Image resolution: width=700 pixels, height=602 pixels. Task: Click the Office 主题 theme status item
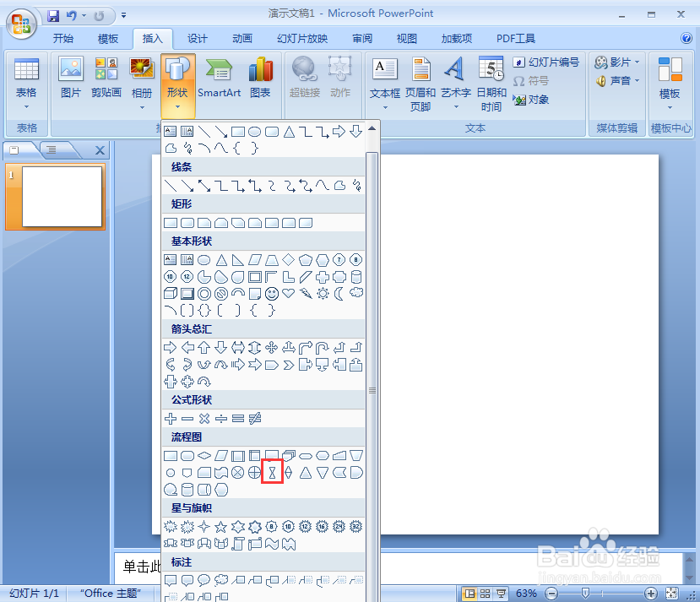111,594
